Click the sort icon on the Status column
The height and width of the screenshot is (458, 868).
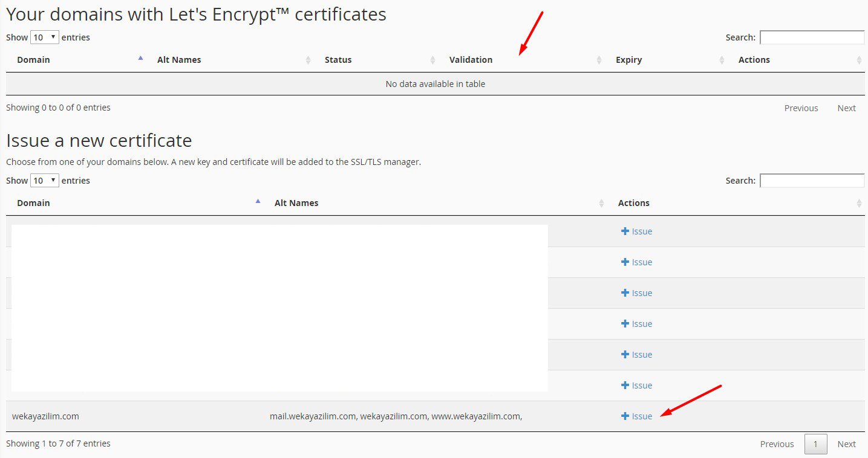432,60
